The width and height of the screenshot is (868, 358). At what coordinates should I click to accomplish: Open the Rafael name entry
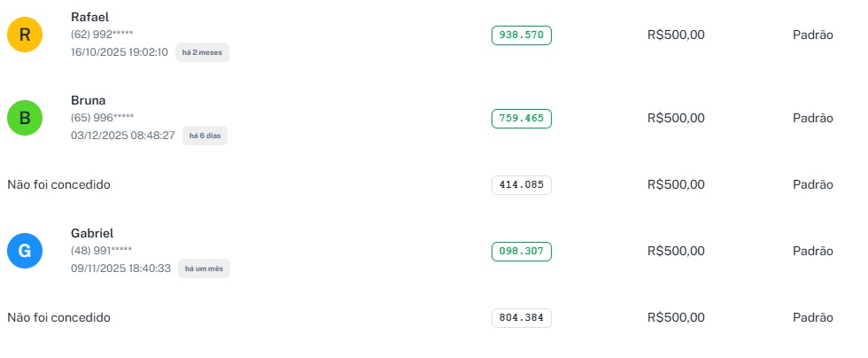point(90,17)
